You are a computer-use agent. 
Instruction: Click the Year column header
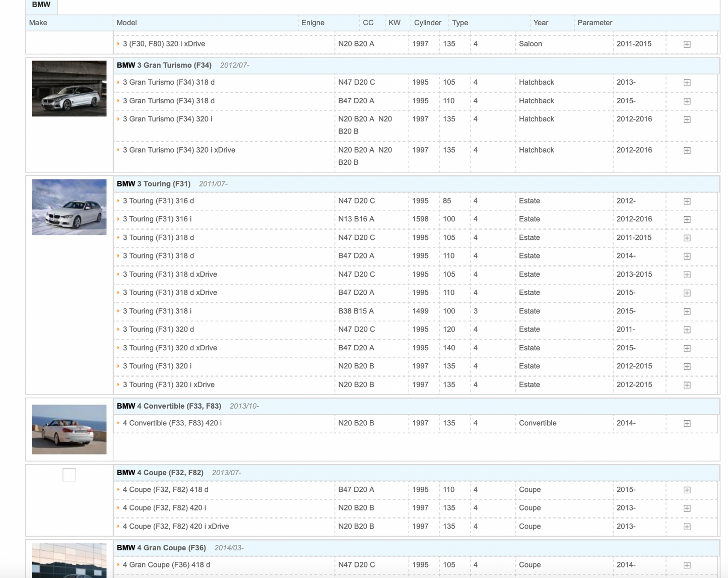(541, 23)
